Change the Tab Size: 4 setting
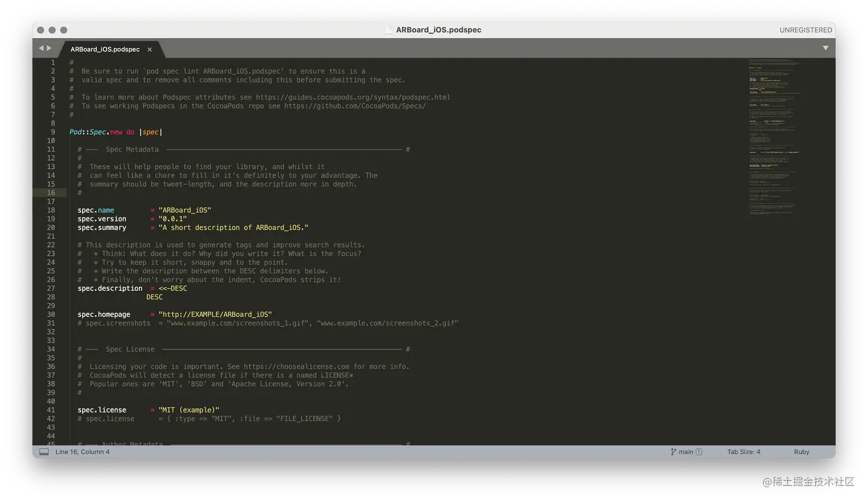The width and height of the screenshot is (868, 501). click(x=743, y=452)
